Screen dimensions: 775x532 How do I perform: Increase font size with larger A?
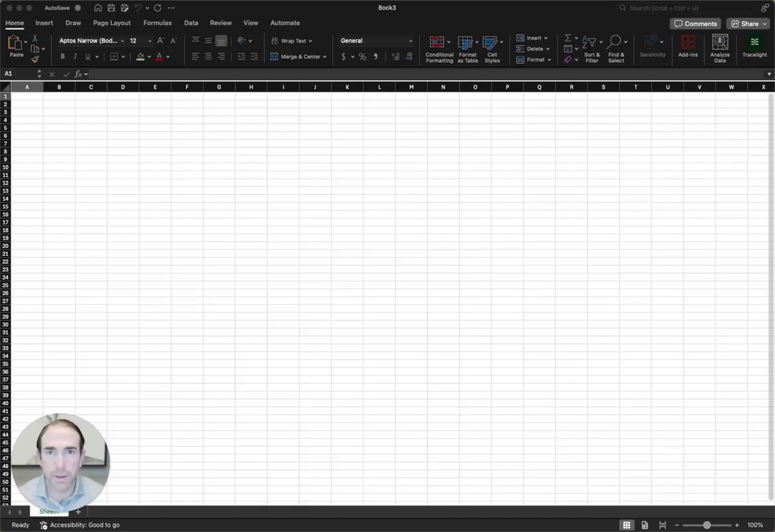160,41
